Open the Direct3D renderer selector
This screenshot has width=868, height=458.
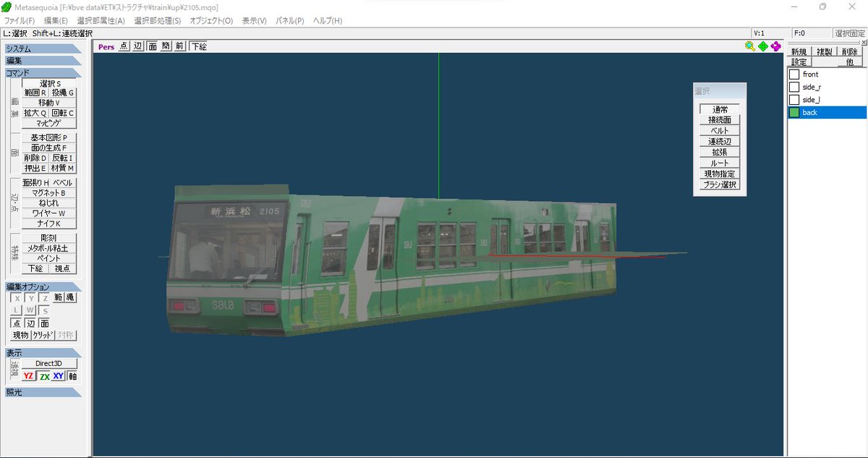pos(50,363)
